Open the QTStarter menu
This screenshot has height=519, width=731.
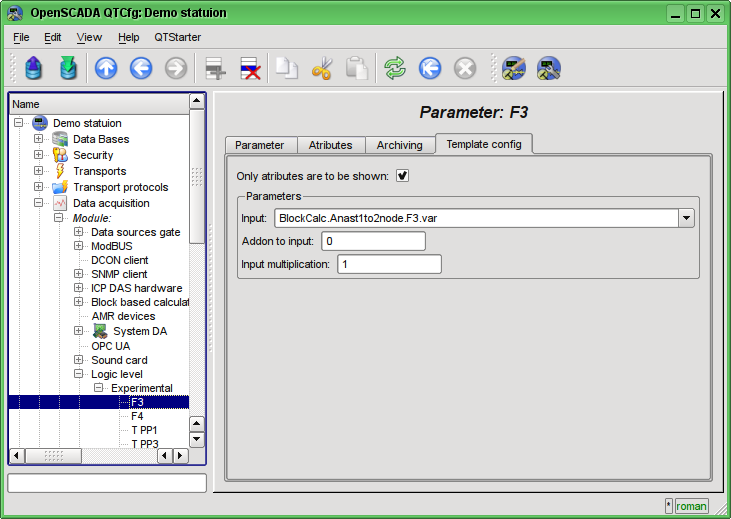pos(177,37)
